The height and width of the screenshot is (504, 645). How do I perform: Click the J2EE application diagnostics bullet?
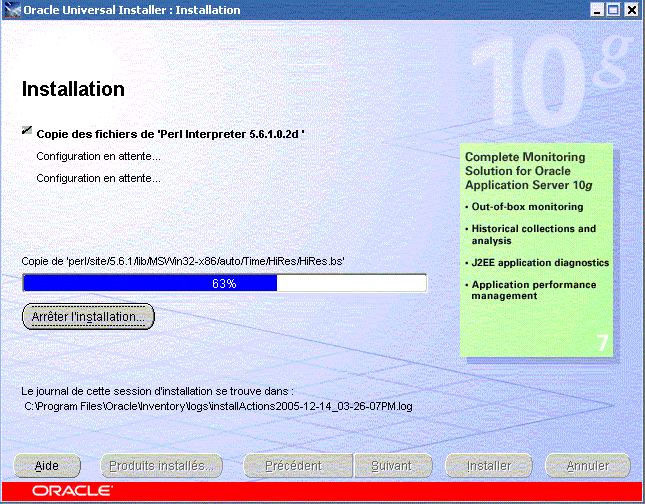click(540, 263)
